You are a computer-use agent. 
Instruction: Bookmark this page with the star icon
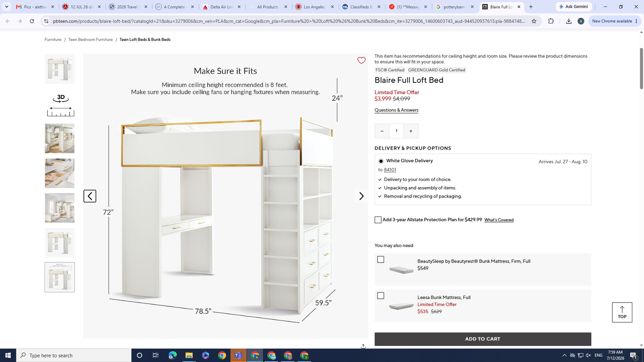tap(534, 21)
